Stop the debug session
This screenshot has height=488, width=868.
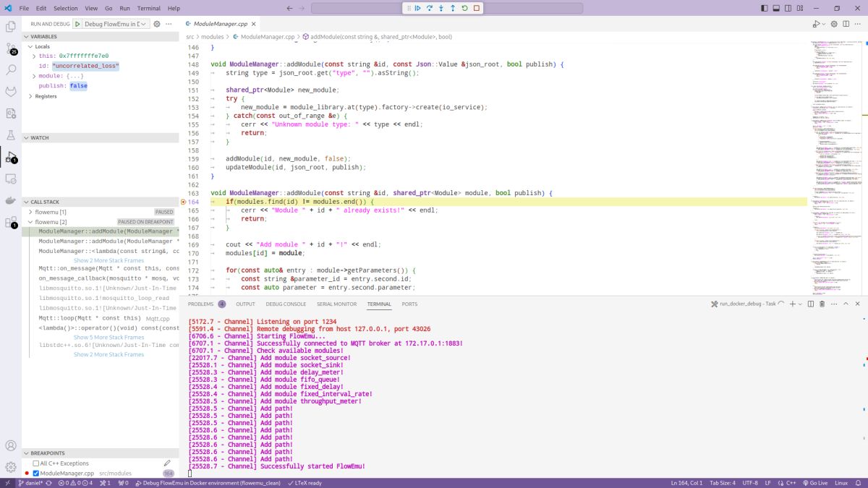pos(476,8)
